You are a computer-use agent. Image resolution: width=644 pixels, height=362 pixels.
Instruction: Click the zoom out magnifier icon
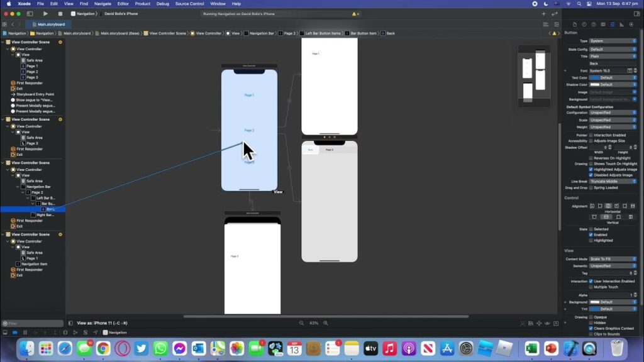[302, 323]
